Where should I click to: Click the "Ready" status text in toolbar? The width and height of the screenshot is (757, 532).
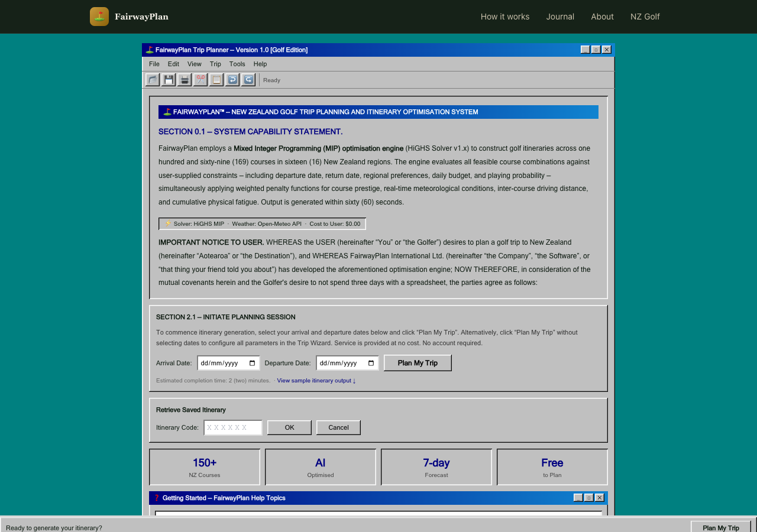[x=272, y=80]
